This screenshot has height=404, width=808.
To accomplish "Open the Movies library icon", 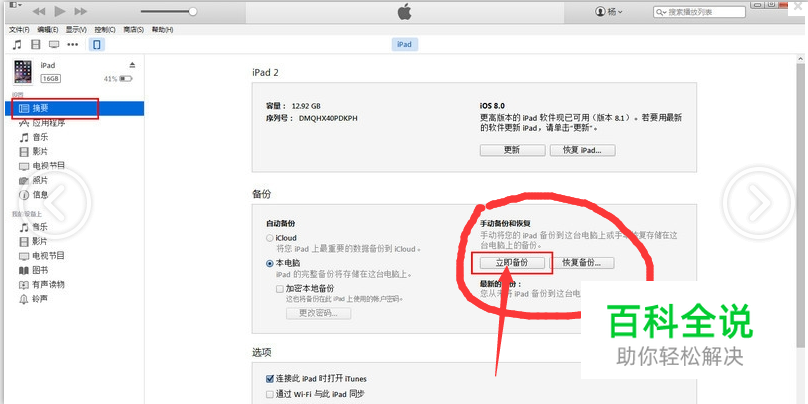I will (36, 44).
